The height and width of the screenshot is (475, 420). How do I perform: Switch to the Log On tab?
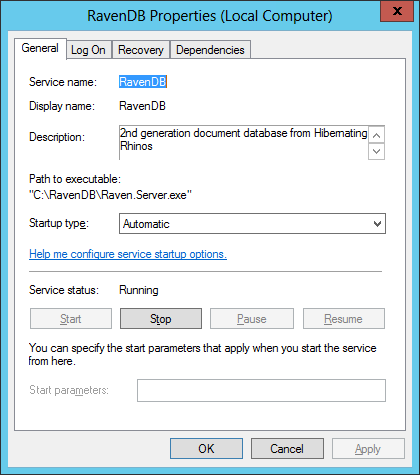tap(88, 50)
